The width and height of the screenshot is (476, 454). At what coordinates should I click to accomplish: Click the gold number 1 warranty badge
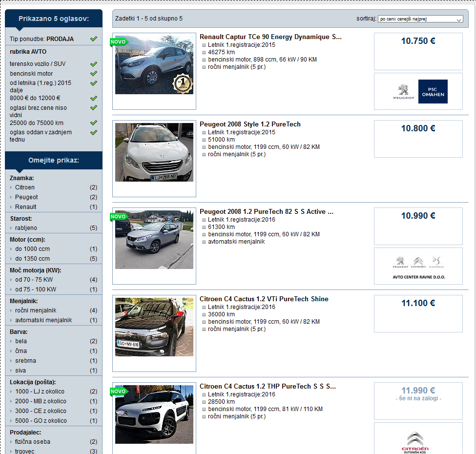point(183,83)
